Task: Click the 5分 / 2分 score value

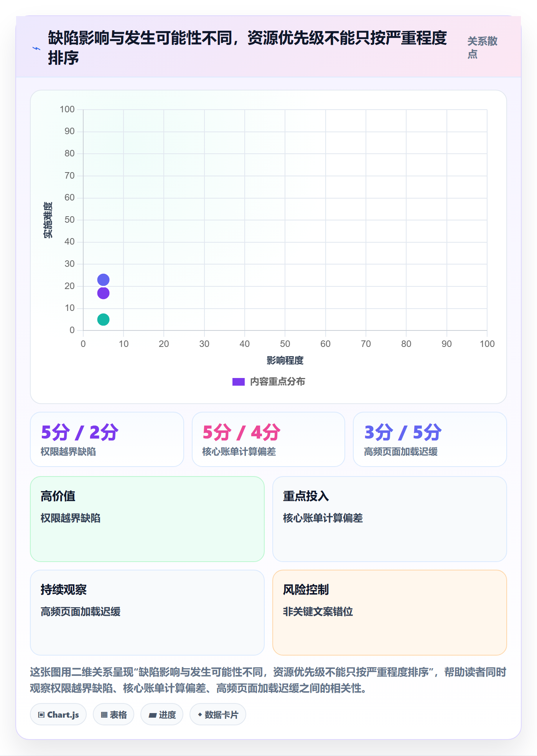Action: pos(80,432)
